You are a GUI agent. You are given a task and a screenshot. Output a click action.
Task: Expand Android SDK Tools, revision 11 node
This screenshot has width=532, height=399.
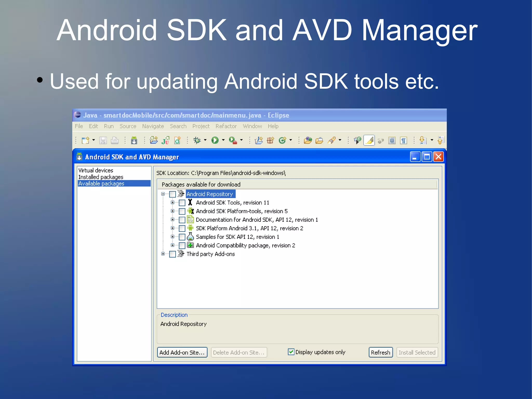pos(172,202)
